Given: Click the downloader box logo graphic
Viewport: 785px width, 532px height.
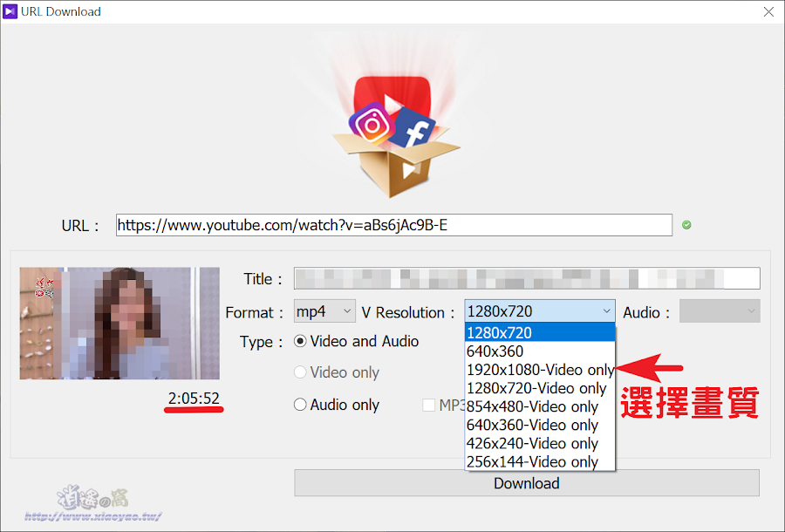Looking at the screenshot, I should pyautogui.click(x=395, y=135).
